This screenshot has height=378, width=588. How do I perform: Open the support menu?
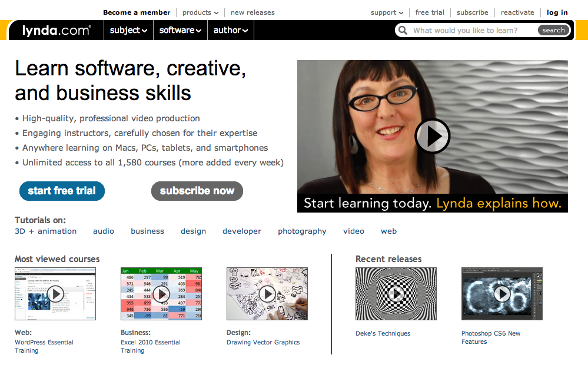387,12
